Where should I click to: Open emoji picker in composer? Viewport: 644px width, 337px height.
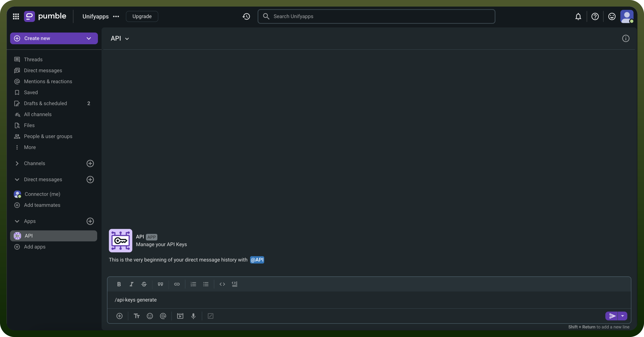[150, 316]
